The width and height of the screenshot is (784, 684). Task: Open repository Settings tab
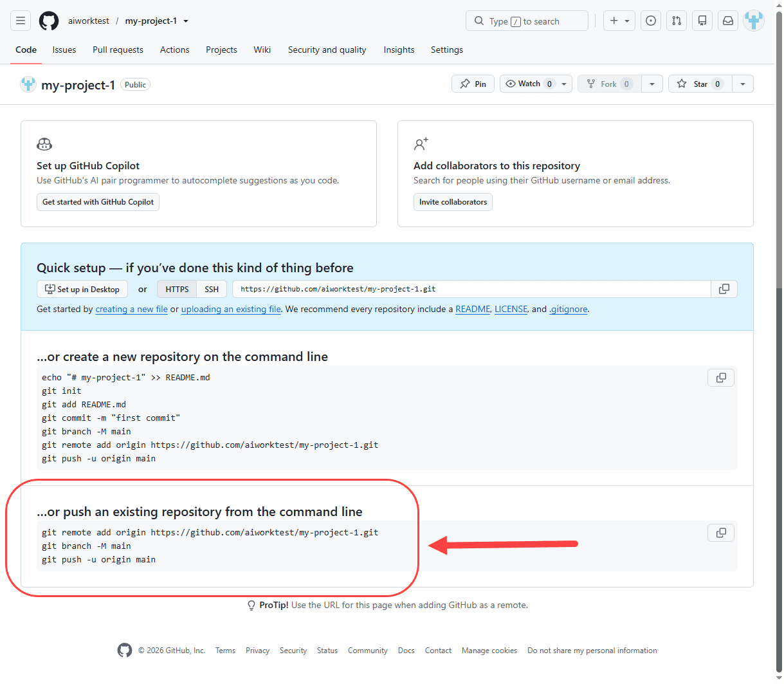(x=447, y=50)
